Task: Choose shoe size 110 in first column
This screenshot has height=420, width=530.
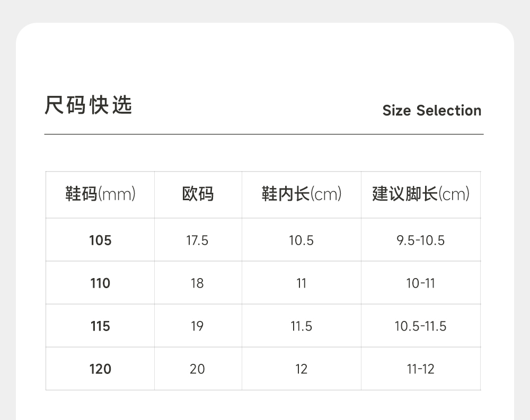Action: point(100,283)
